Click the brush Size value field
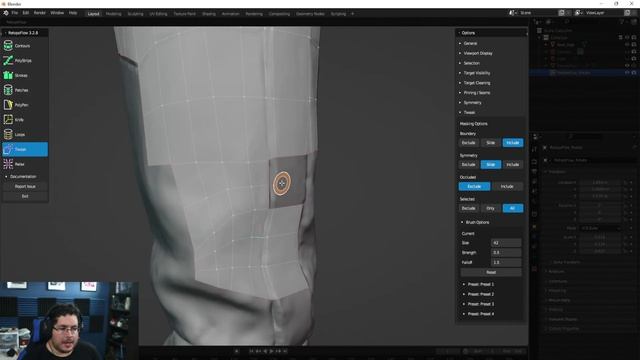This screenshot has height=360, width=640. coord(506,243)
